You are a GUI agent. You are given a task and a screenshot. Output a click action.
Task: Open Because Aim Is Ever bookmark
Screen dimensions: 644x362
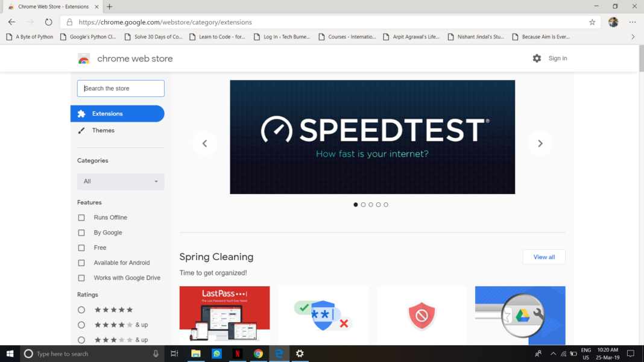point(541,37)
